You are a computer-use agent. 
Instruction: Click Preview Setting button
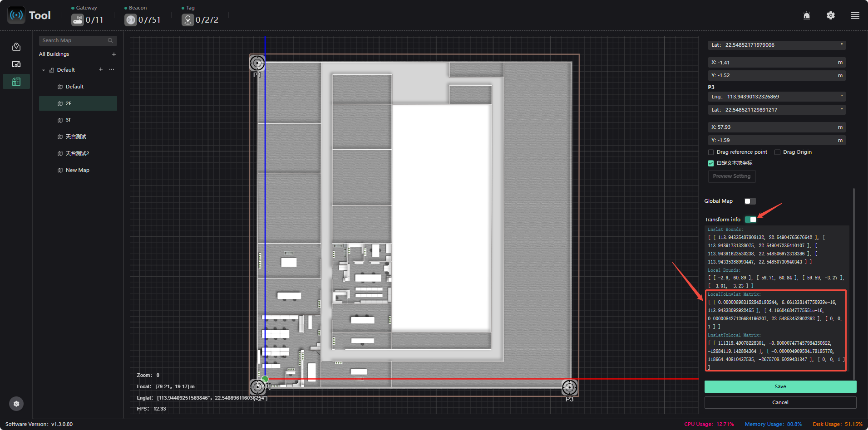pyautogui.click(x=732, y=176)
